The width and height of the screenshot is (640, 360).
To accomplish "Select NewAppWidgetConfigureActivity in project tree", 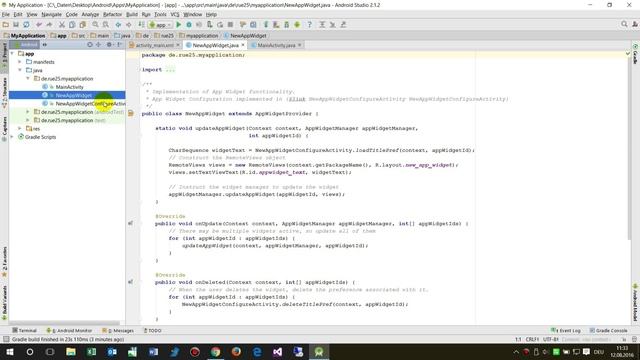I will [x=91, y=104].
